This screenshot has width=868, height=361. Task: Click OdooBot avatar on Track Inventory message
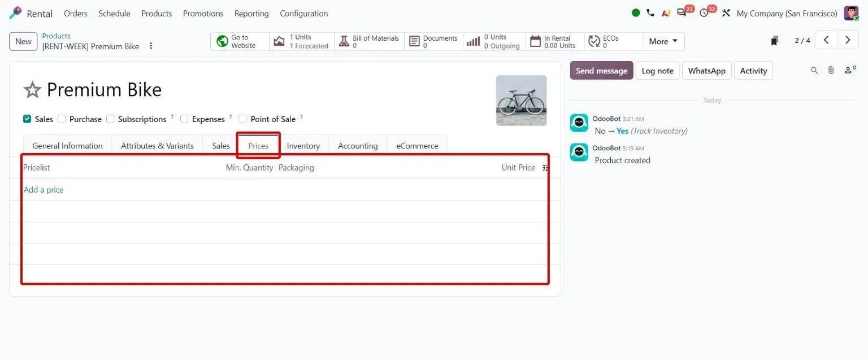[x=579, y=123]
